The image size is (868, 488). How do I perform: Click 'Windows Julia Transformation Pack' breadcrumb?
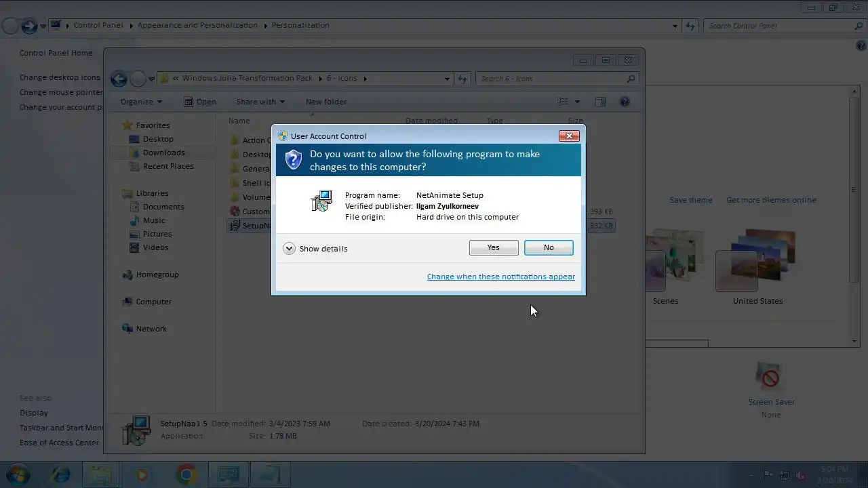[x=247, y=78]
